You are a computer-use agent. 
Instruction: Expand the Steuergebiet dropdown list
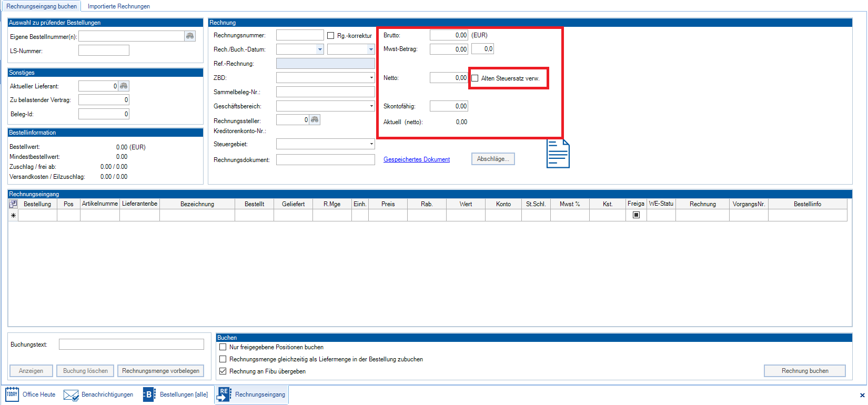[371, 144]
